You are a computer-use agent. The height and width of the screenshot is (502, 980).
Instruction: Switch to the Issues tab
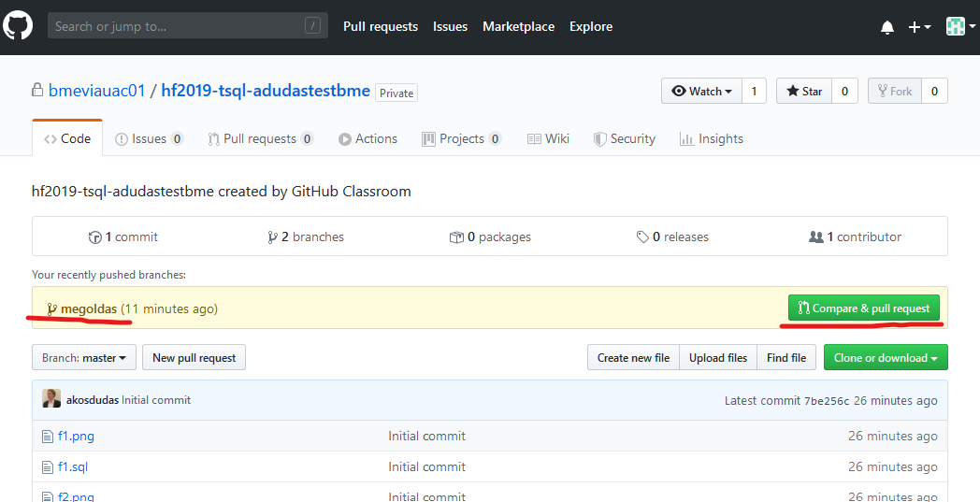tap(149, 138)
